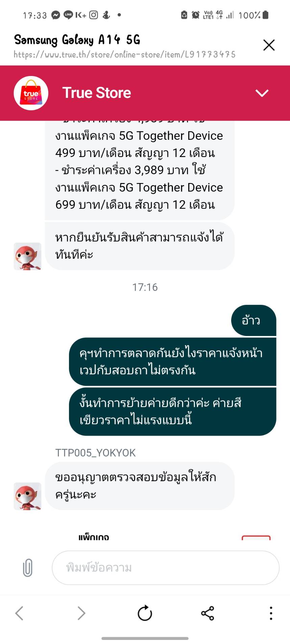
Task: Go forward with the right arrow
Action: click(81, 613)
